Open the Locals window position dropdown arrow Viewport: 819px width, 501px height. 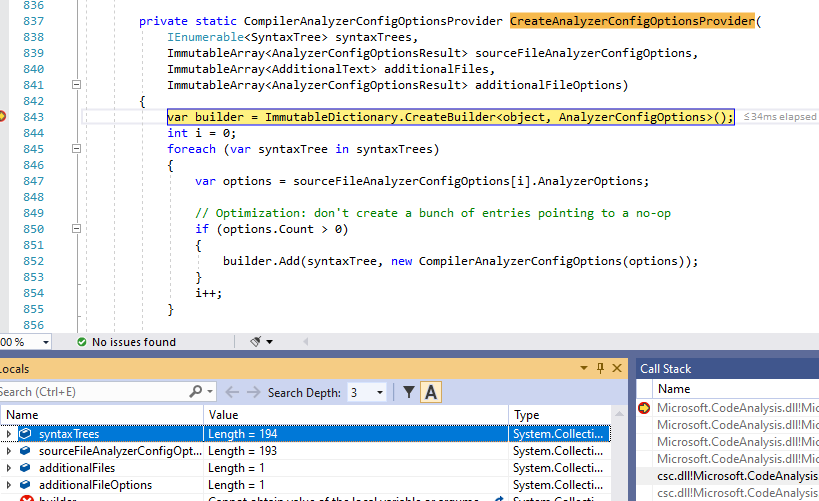tap(584, 368)
